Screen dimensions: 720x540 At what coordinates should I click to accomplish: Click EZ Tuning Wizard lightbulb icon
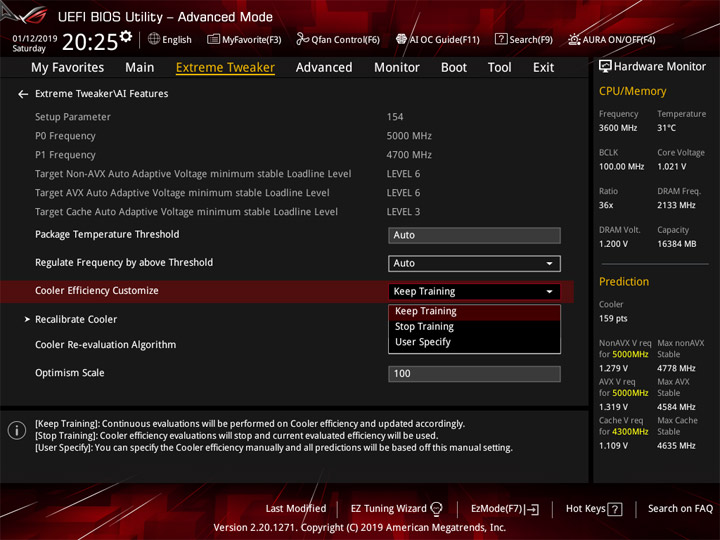click(x=436, y=508)
